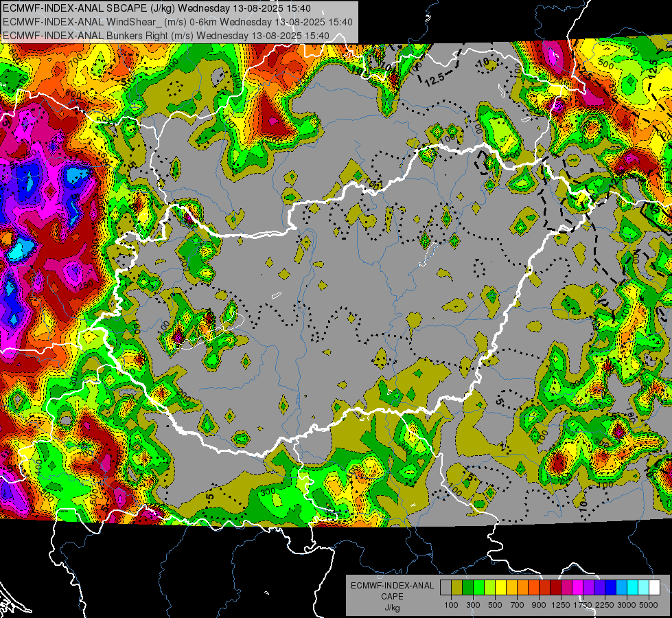Click the 300 tick label in the legend

pos(473,605)
